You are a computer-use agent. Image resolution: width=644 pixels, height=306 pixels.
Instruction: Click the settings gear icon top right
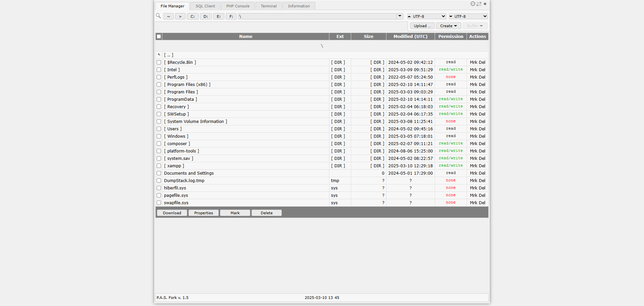[473, 4]
